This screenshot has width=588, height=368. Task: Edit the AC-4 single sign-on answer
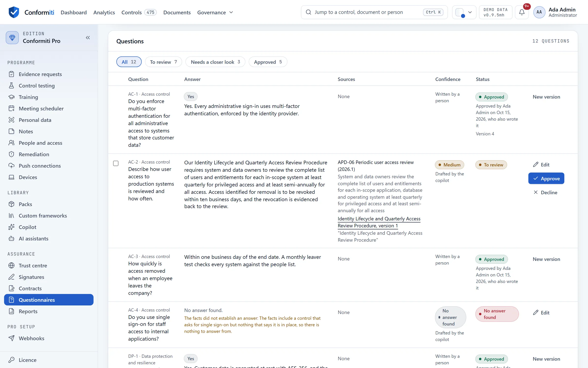pos(541,313)
